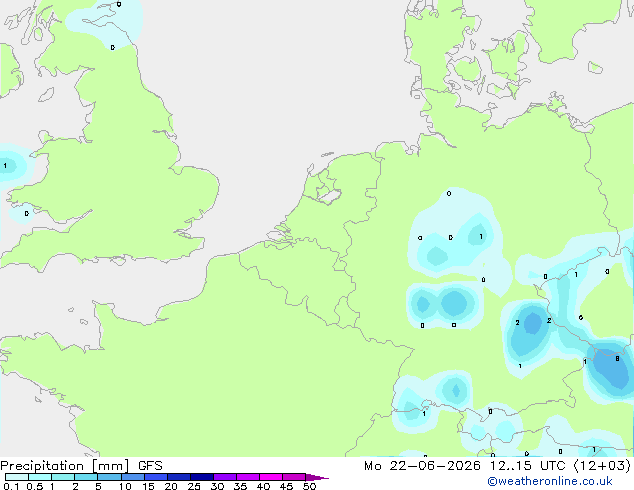Click the '1' value west of Wales

pos(5,166)
